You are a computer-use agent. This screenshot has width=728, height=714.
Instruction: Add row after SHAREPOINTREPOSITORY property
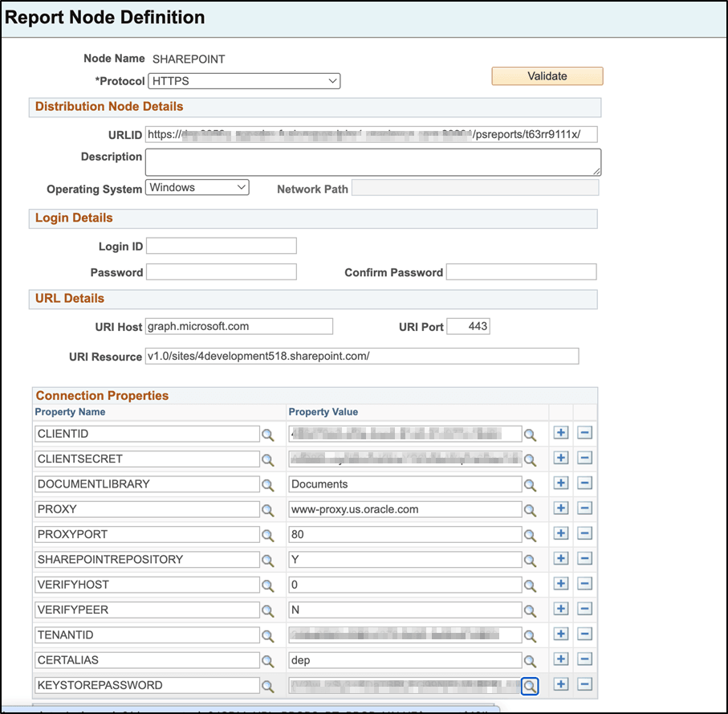pyautogui.click(x=561, y=558)
